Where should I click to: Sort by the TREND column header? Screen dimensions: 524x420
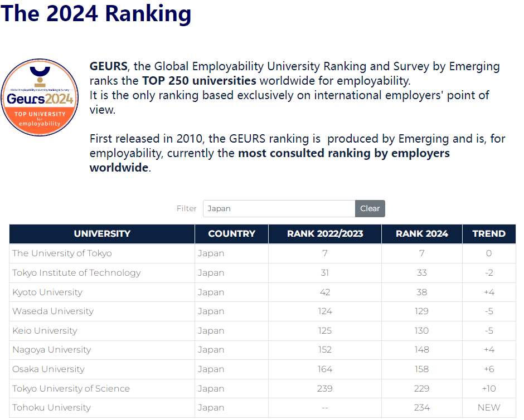pos(489,234)
